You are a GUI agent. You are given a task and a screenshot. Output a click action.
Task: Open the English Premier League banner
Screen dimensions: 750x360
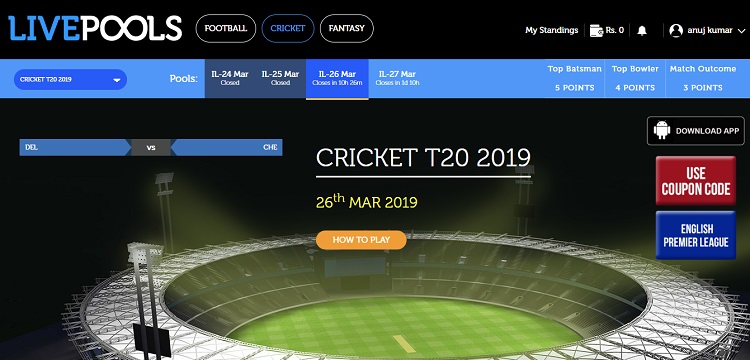pyautogui.click(x=695, y=235)
